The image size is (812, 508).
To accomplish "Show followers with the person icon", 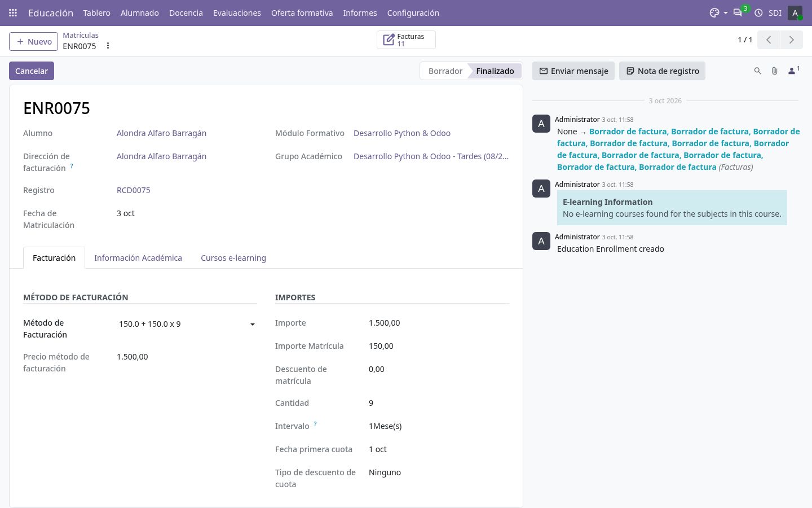I will pos(793,71).
